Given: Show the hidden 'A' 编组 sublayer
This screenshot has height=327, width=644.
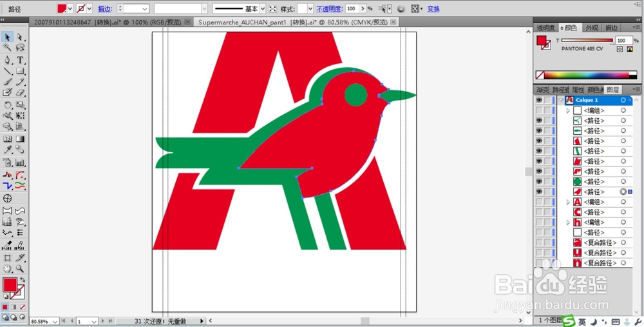Looking at the screenshot, I should coord(539,202).
